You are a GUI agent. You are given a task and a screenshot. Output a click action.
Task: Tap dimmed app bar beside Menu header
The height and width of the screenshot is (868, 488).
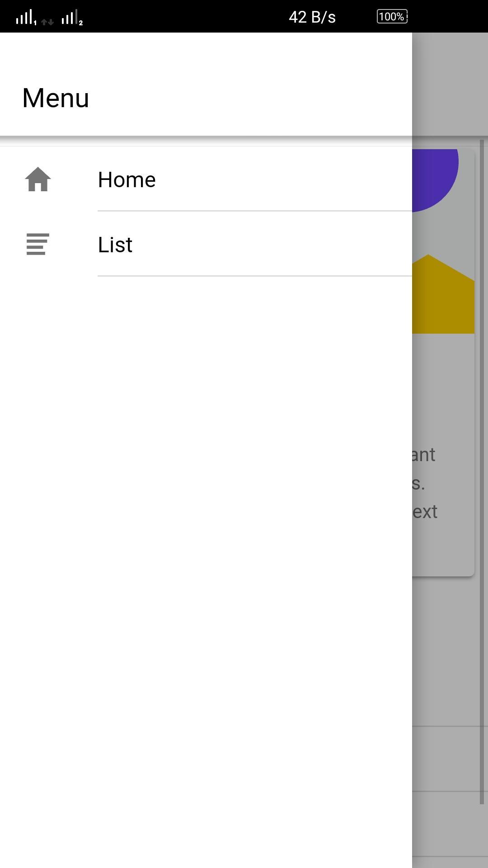450,84
